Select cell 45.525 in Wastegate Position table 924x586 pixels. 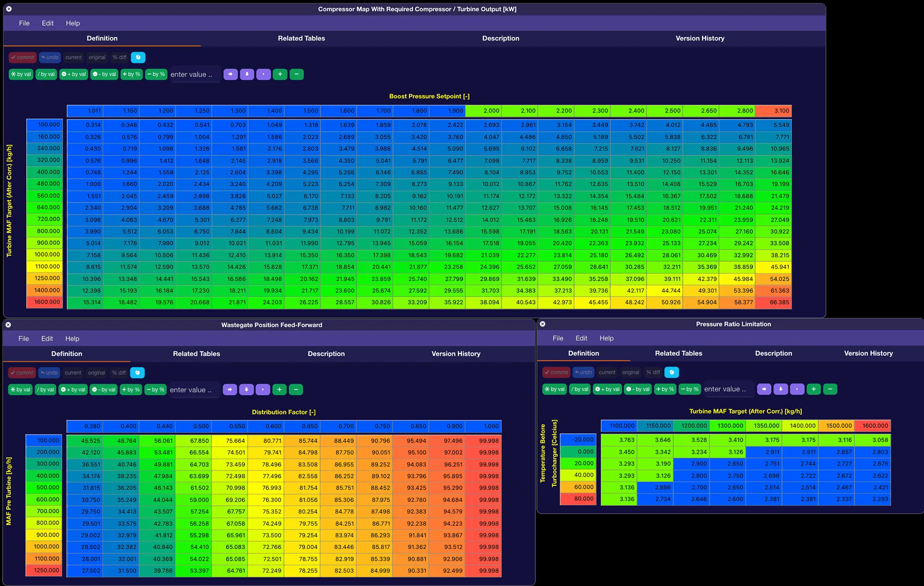[x=85, y=441]
